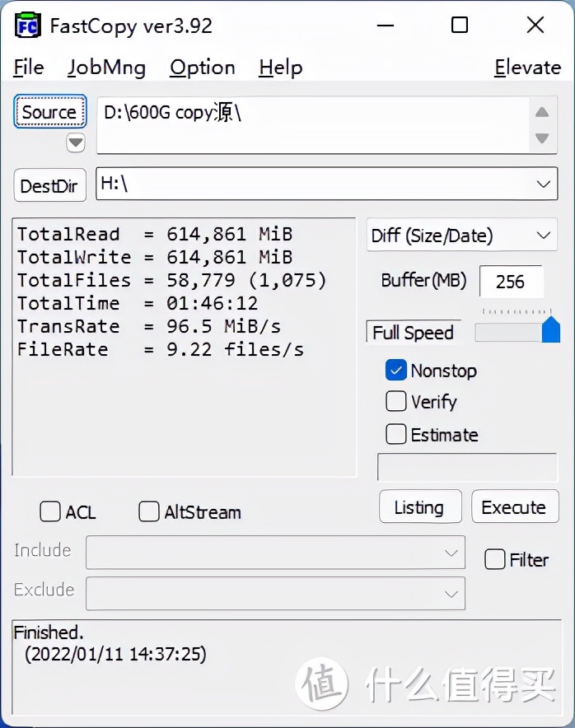Click the FastCopy app icon in title bar

point(28,26)
